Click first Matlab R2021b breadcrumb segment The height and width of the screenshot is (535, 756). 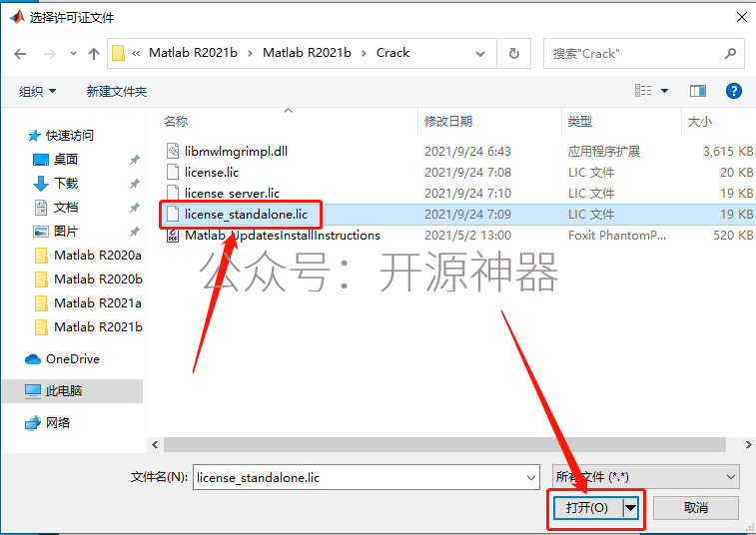(x=193, y=53)
